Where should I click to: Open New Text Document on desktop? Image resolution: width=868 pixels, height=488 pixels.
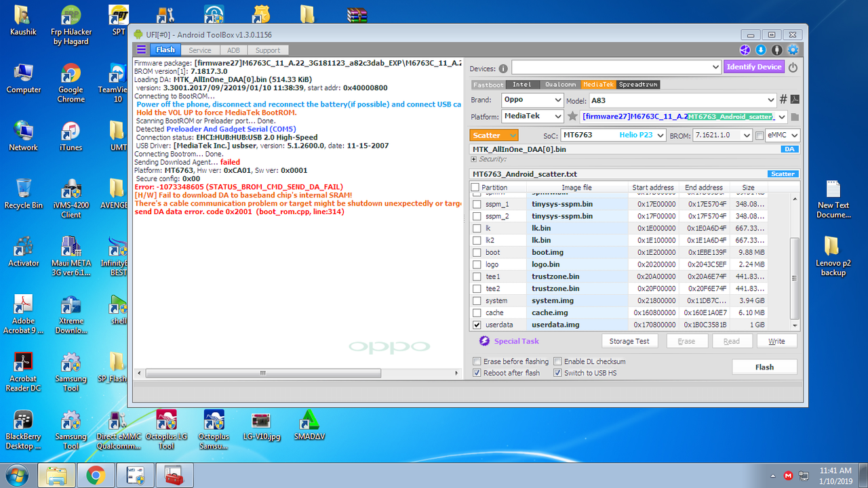click(833, 199)
